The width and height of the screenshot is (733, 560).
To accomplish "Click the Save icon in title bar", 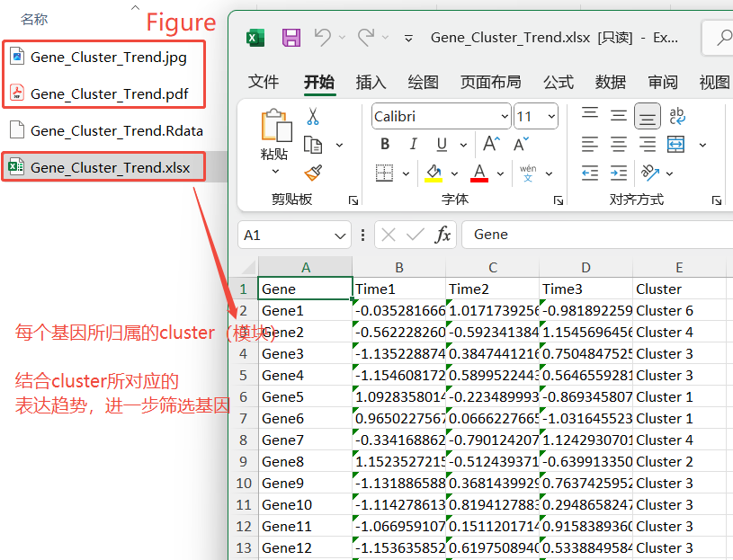I will click(291, 37).
